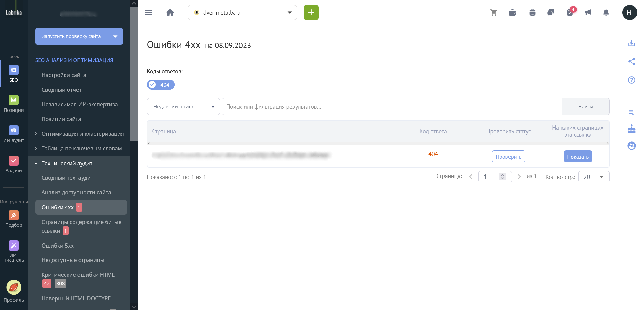Open tasks icon with badge 6

[570, 12]
